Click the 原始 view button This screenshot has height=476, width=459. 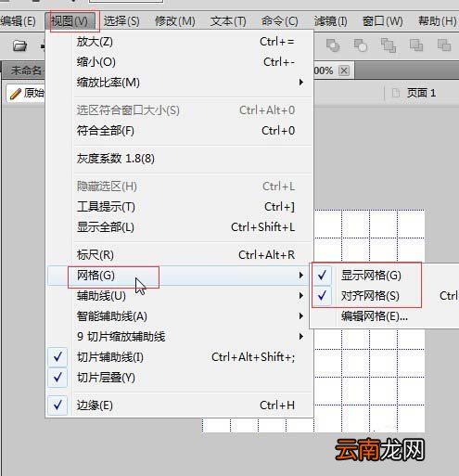pos(26,93)
